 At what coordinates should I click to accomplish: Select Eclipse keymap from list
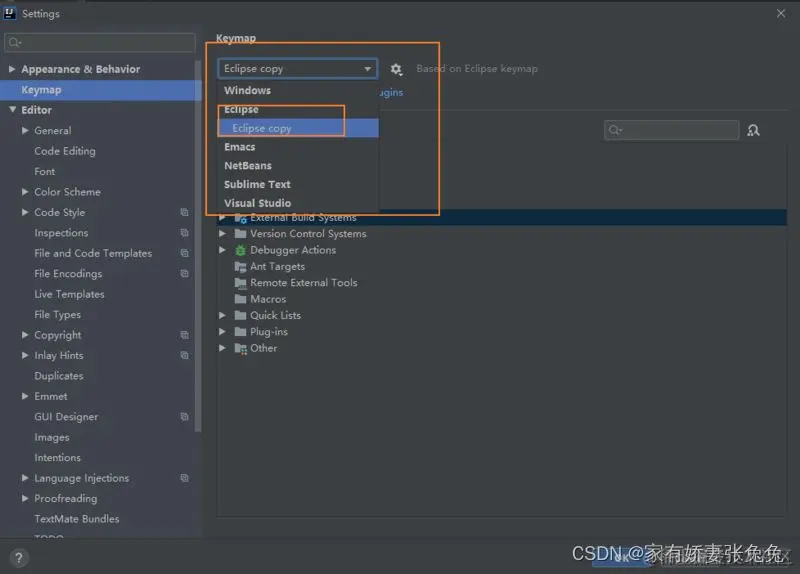[x=298, y=109]
